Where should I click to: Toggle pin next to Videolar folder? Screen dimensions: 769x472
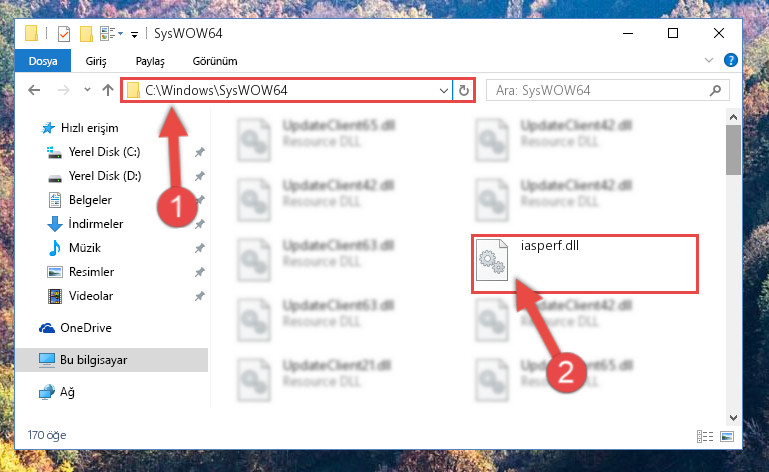pos(200,296)
